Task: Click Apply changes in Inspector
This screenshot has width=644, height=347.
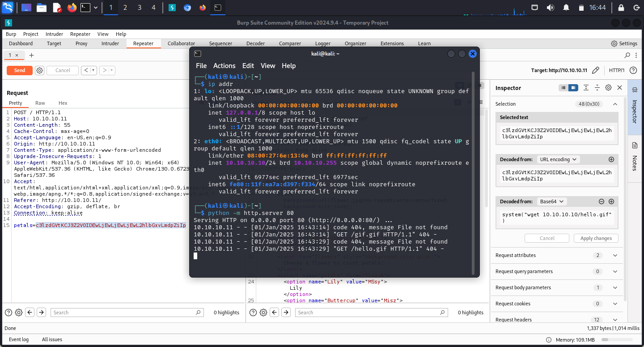Action: [596, 238]
